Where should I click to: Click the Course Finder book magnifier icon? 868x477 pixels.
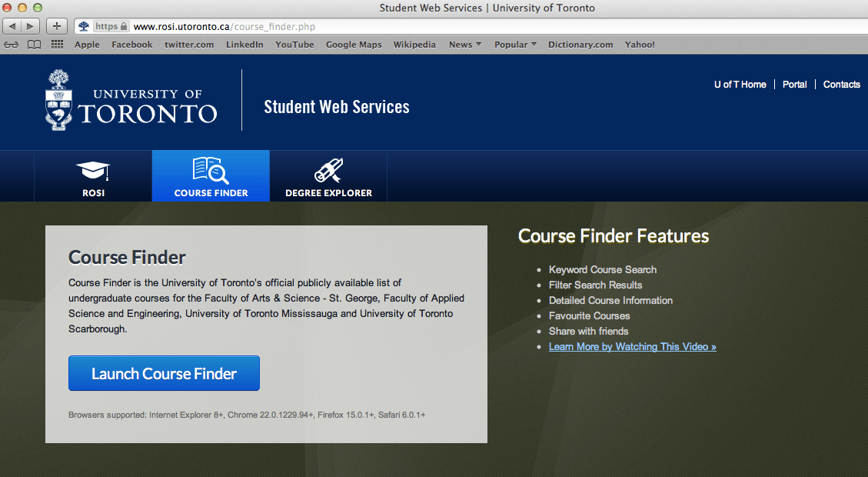coord(211,170)
